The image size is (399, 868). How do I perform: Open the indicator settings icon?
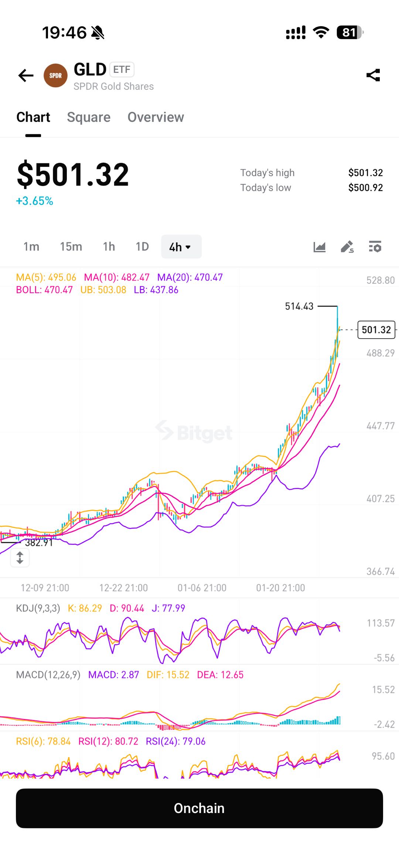point(375,247)
